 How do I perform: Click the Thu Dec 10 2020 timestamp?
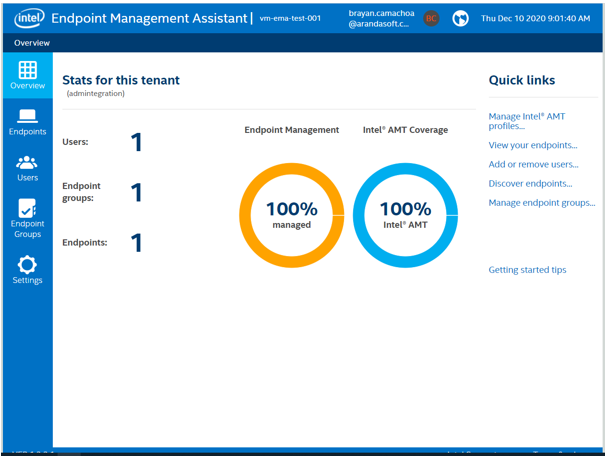coord(535,18)
